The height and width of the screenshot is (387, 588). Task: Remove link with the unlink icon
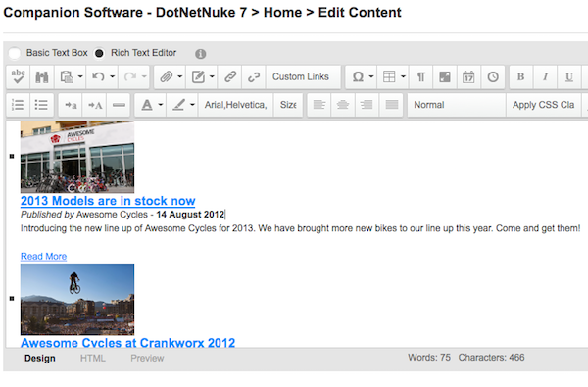[254, 76]
